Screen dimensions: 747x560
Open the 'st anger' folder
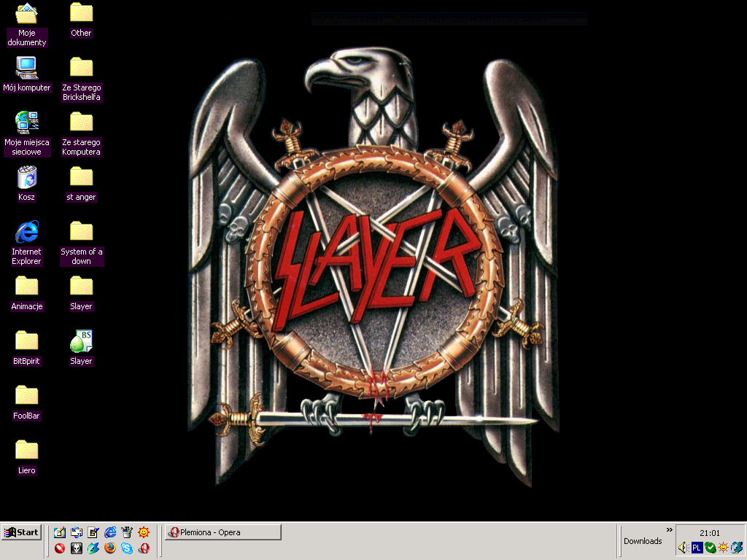pyautogui.click(x=80, y=177)
